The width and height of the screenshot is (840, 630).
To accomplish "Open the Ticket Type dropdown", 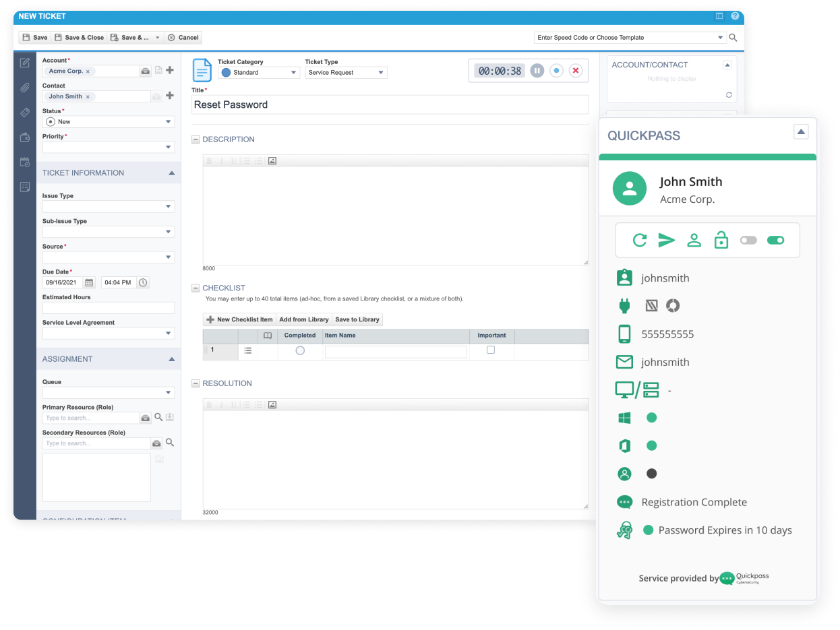I will pos(347,73).
